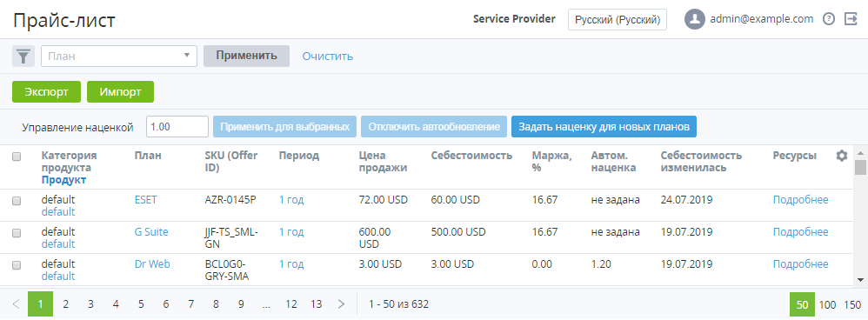The width and height of the screenshot is (868, 320).
Task: Check the ESET row checkbox
Action: coord(17,201)
